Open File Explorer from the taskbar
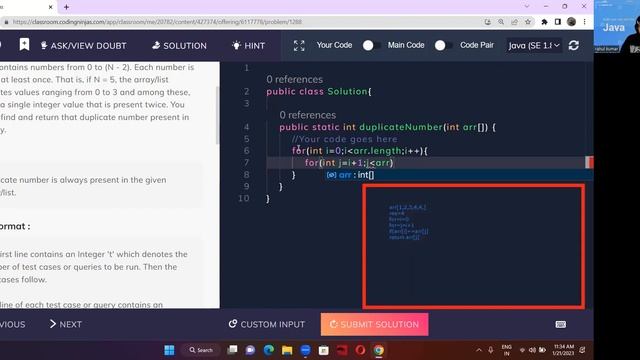The height and width of the screenshot is (360, 640). coord(287,350)
